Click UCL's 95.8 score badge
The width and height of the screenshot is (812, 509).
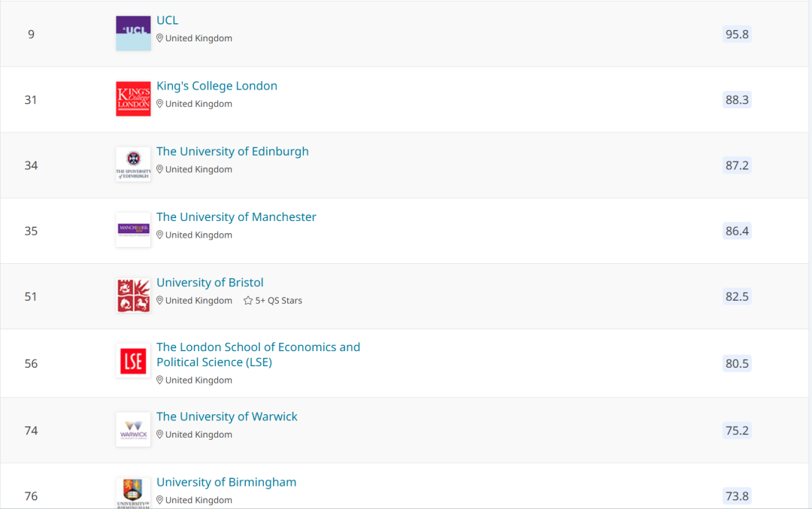click(737, 35)
